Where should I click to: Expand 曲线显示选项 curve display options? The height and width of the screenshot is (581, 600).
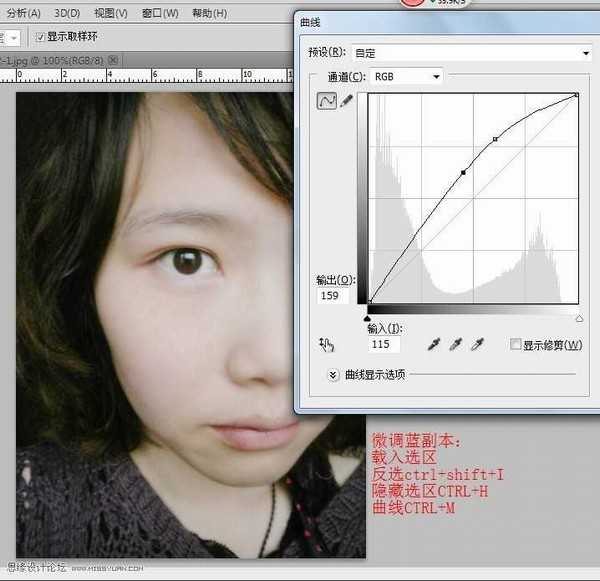(334, 375)
